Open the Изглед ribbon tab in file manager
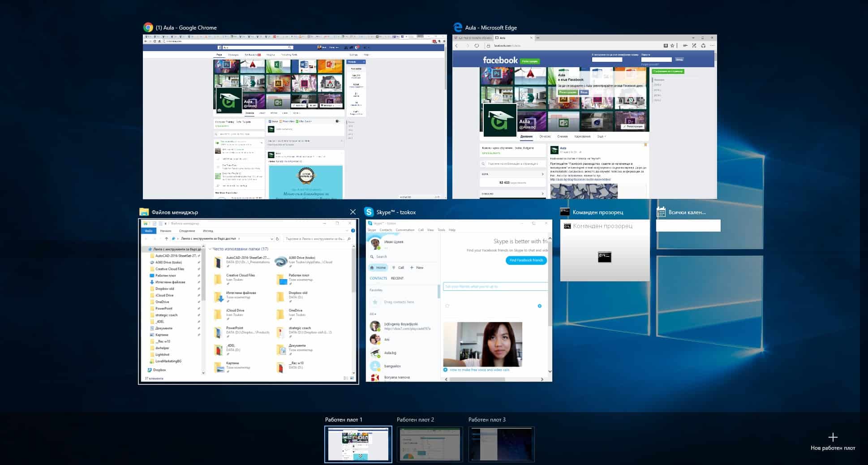Image resolution: width=868 pixels, height=465 pixels. tap(208, 231)
